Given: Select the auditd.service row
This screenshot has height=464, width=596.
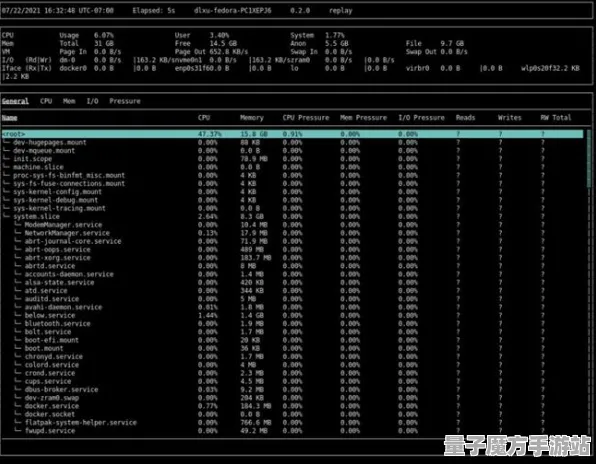Looking at the screenshot, I should 292,299.
